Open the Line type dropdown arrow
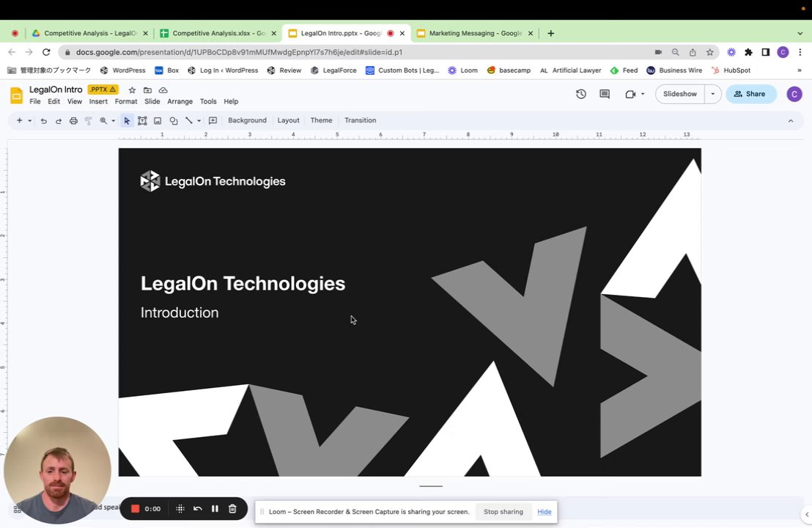The width and height of the screenshot is (812, 528). click(199, 121)
